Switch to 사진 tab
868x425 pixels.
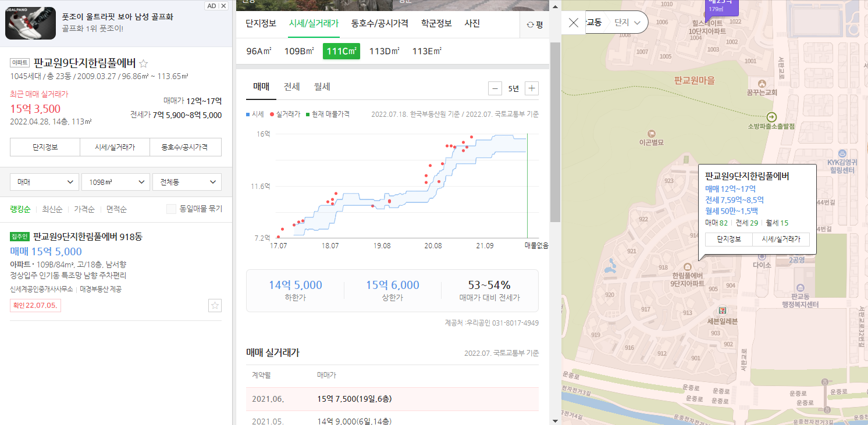[x=472, y=24]
